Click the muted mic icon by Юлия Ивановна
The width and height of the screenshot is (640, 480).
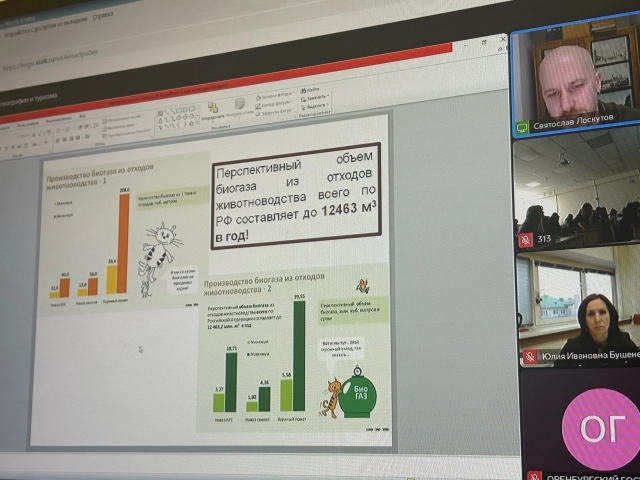coord(530,356)
